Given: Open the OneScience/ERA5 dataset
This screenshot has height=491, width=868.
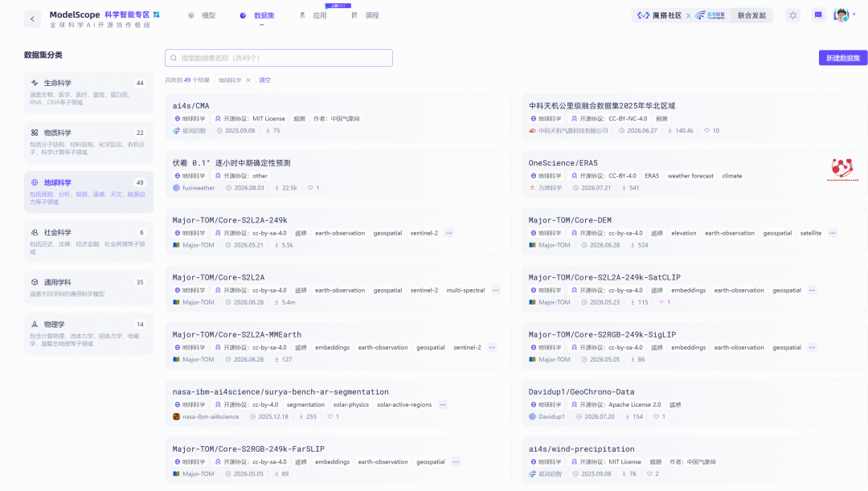Looking at the screenshot, I should (x=563, y=163).
